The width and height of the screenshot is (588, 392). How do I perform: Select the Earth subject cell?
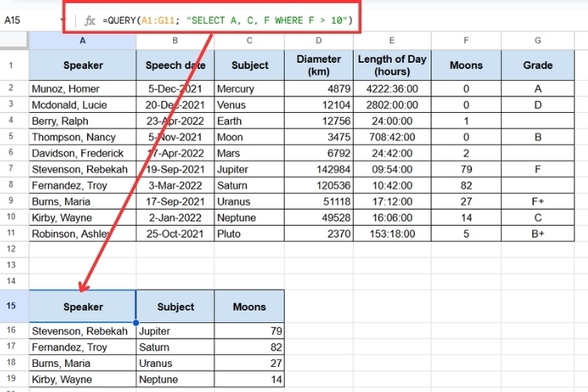[249, 122]
